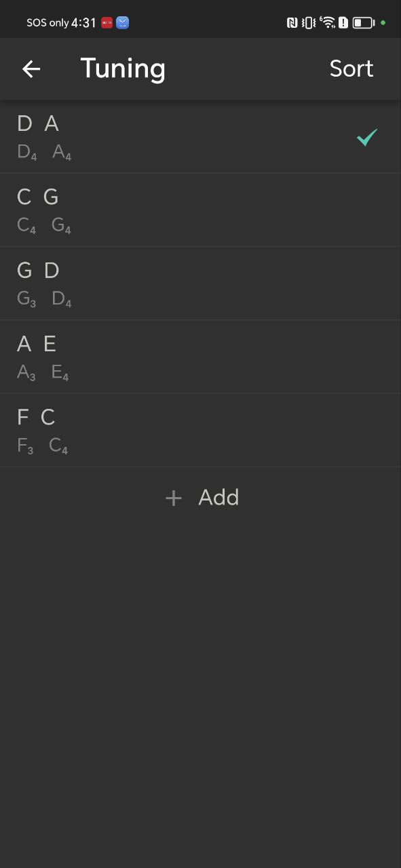The height and width of the screenshot is (868, 401).
Task: Tap the blue notification app icon
Action: [123, 23]
